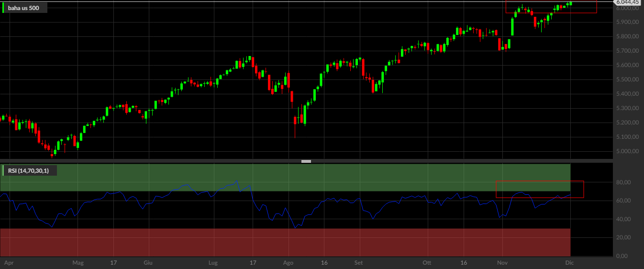Click the Set date label on time axis
Viewport: 644px width, 269px height.
click(358, 263)
